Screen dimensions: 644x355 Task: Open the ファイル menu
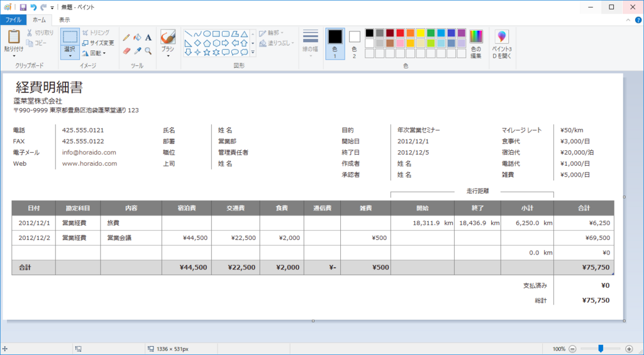(x=13, y=19)
